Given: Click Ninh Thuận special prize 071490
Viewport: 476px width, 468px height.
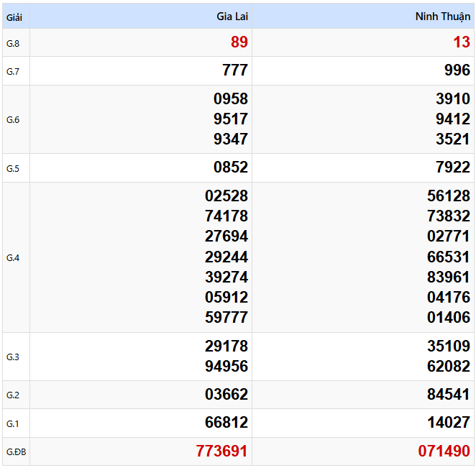Looking at the screenshot, I should tap(444, 451).
